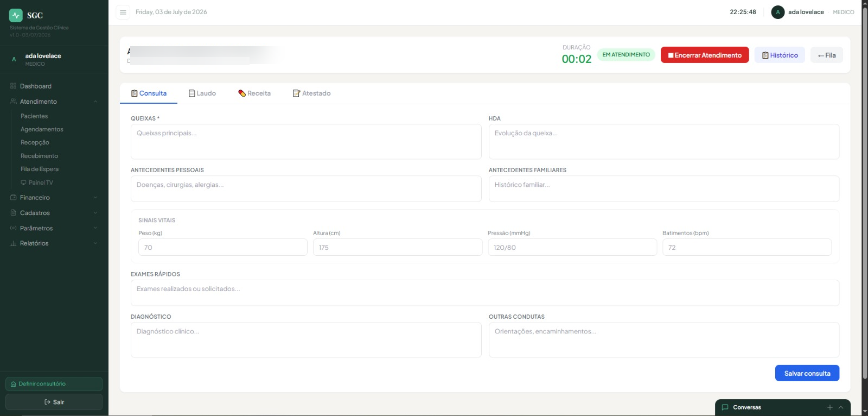Click the Financeiro wallet icon
Screen dimensions: 868x416
coord(13,198)
